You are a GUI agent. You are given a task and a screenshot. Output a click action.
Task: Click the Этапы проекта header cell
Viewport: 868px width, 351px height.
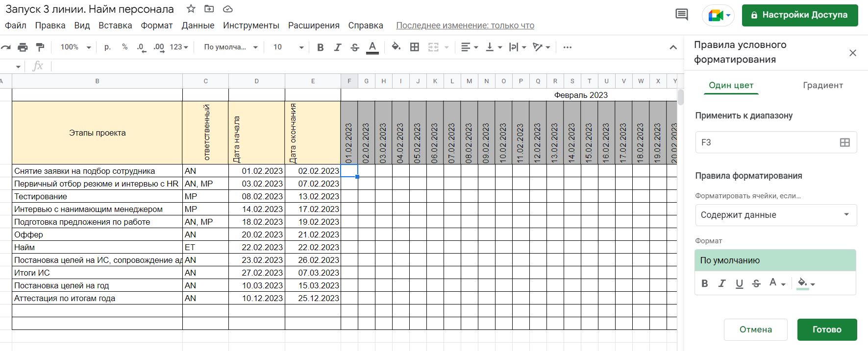(x=97, y=133)
